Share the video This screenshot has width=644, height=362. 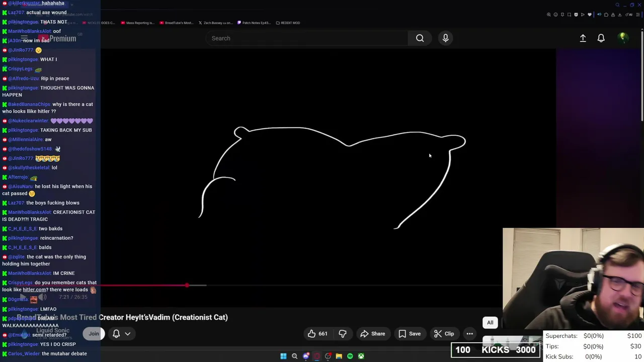373,334
